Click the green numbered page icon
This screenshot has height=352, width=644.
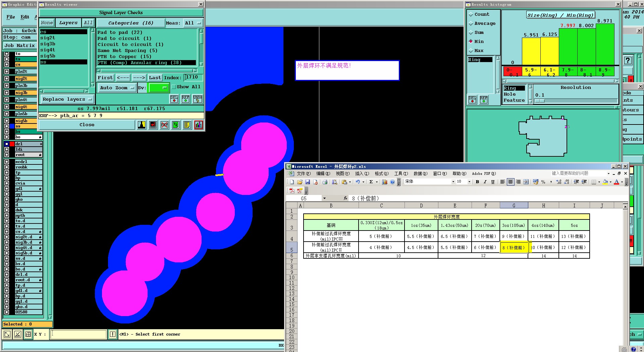coord(175,125)
